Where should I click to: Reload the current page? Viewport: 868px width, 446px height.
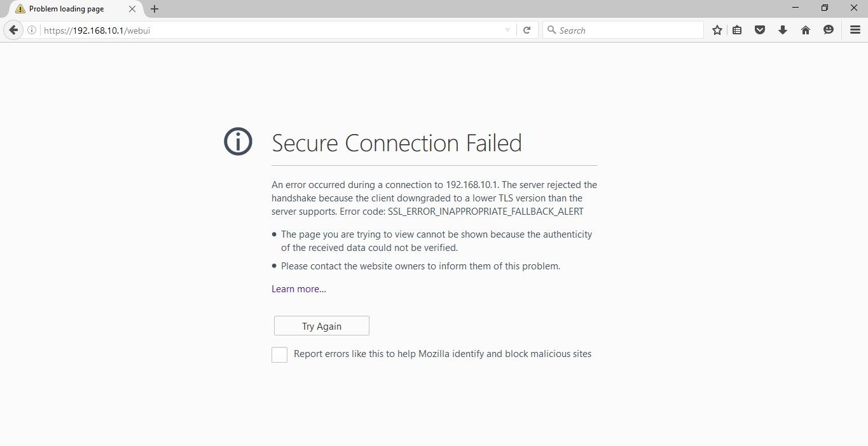point(527,30)
